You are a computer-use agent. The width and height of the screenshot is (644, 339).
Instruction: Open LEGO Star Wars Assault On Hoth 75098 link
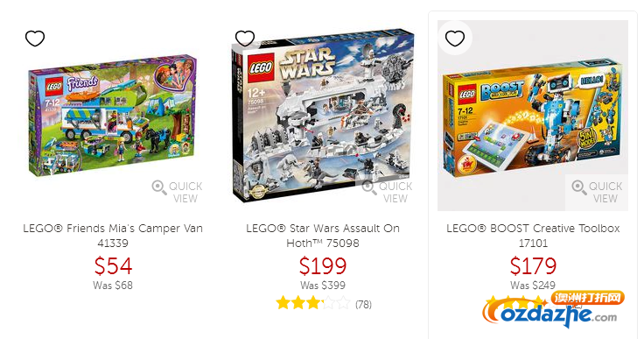[x=323, y=236]
